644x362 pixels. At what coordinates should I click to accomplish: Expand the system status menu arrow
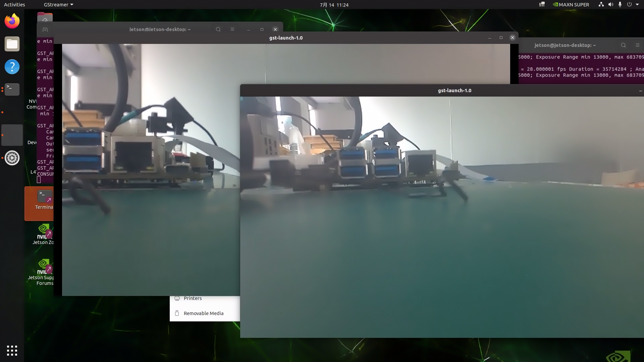click(637, 5)
